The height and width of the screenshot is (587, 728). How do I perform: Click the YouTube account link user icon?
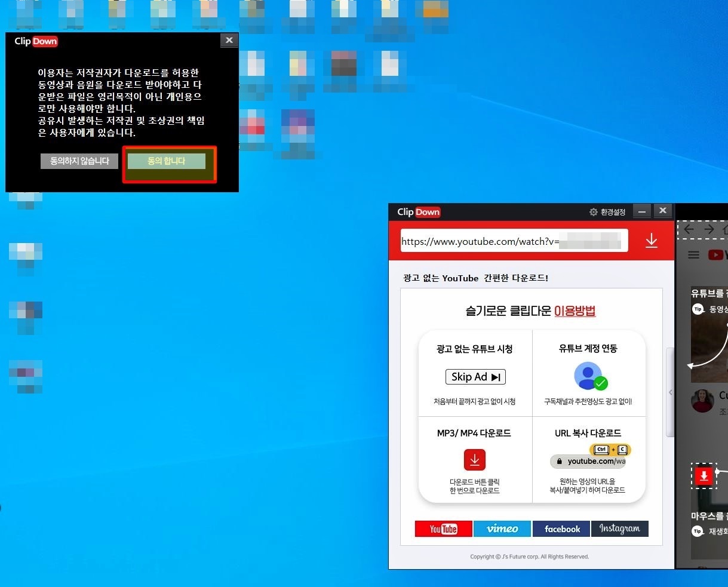[591, 377]
